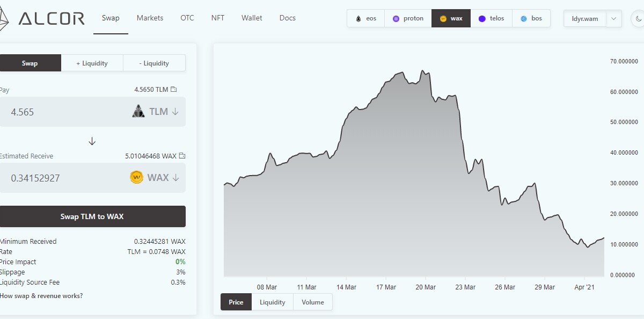Switch to the + Liquidity tab
Viewport: 644px width, 319px height.
tap(92, 63)
